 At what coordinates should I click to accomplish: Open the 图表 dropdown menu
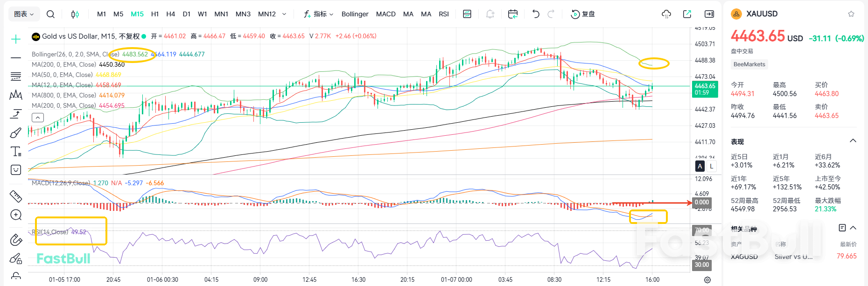click(24, 14)
